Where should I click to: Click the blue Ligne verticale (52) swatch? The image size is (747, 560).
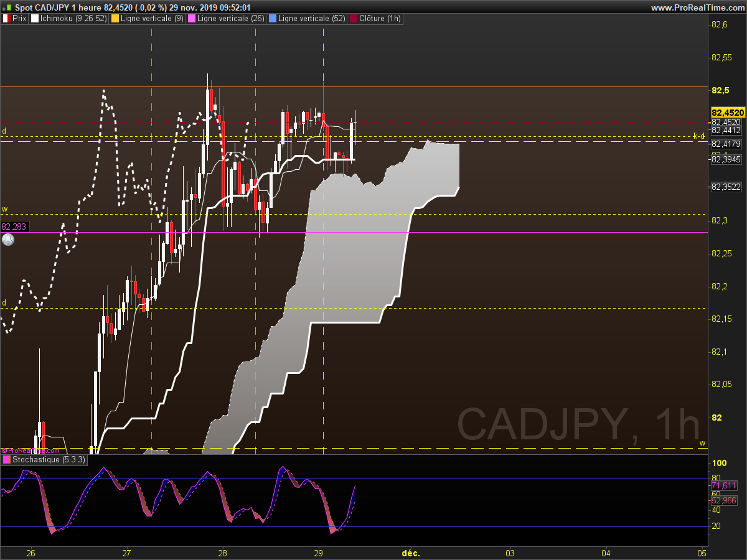pos(272,19)
